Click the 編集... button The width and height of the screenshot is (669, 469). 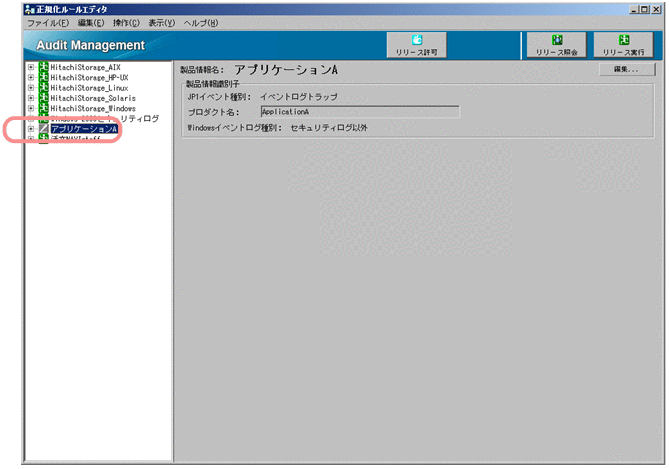click(627, 69)
